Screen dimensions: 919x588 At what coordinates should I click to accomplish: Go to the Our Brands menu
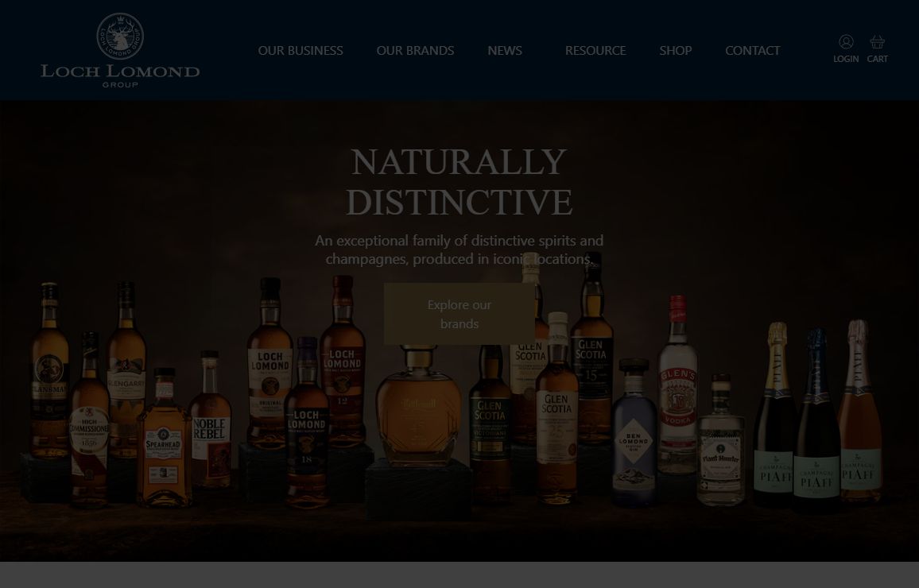(x=415, y=50)
